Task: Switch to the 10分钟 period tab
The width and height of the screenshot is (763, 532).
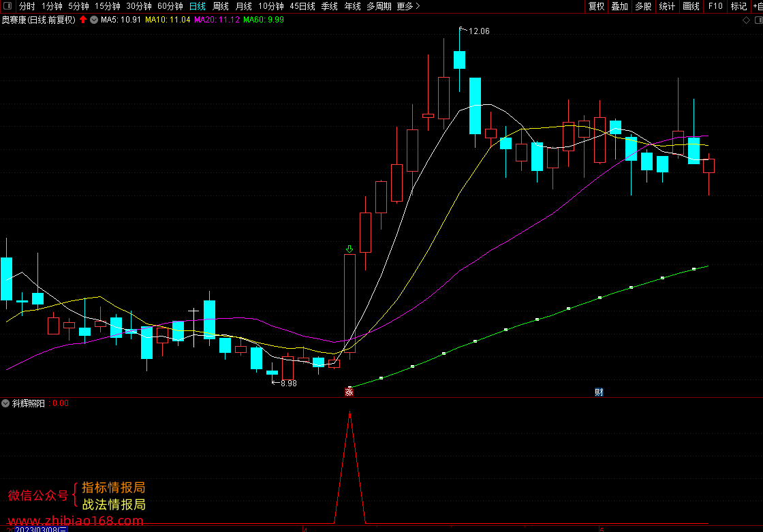Action: point(271,6)
